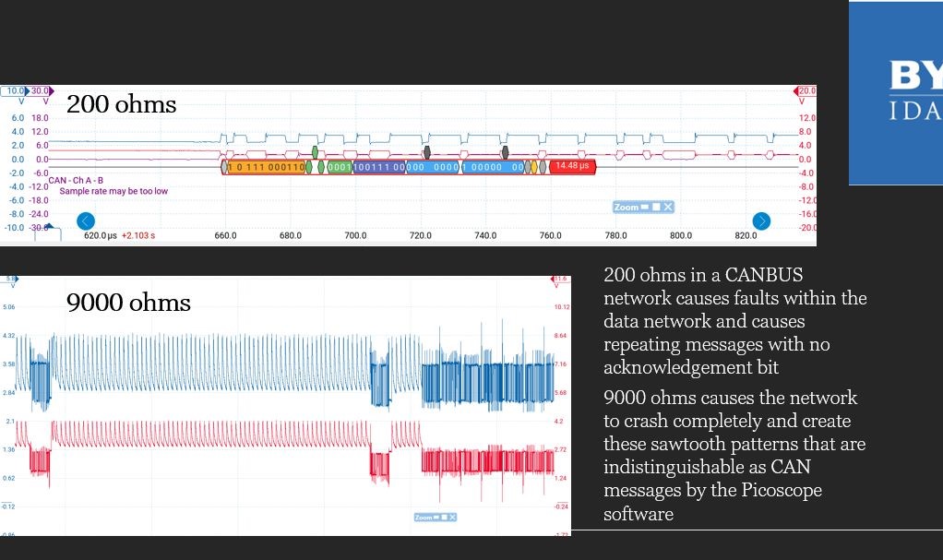Click the green '0001' decoded packet
Viewport: 943px width, 560px height.
[x=339, y=167]
